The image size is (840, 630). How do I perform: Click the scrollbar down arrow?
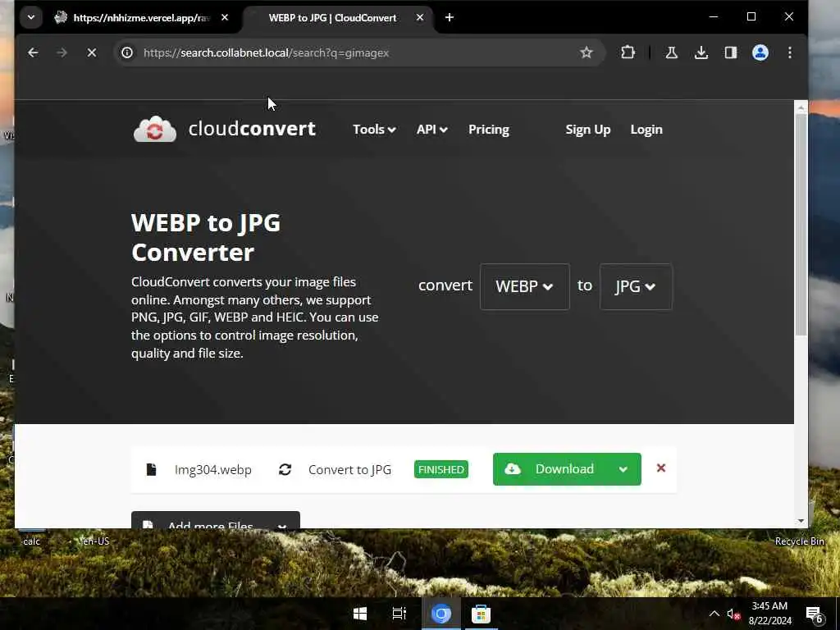pyautogui.click(x=801, y=521)
